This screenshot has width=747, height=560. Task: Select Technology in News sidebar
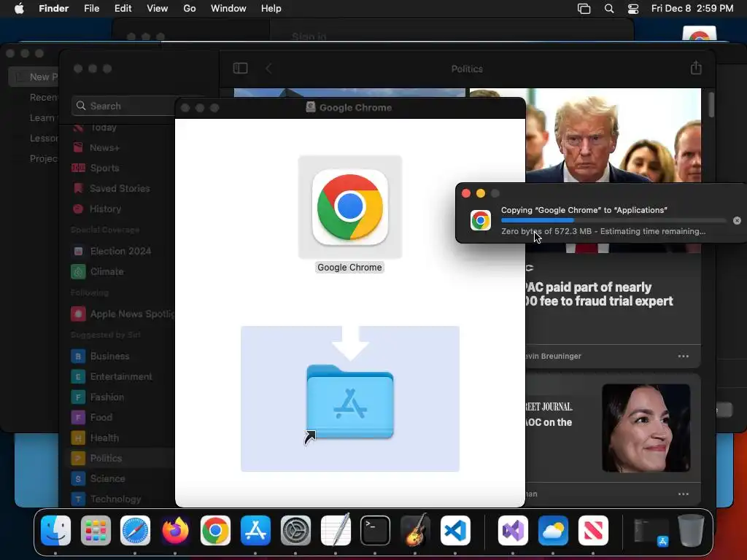115,499
